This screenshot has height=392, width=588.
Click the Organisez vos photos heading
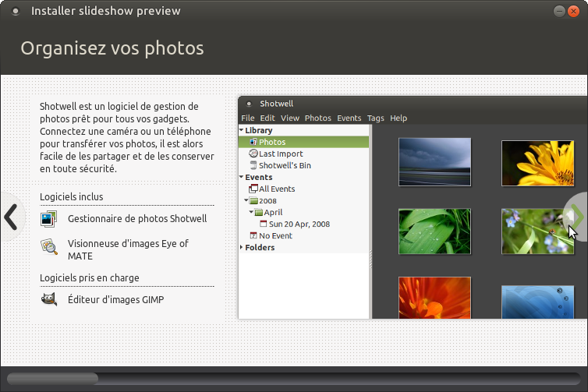(x=112, y=48)
